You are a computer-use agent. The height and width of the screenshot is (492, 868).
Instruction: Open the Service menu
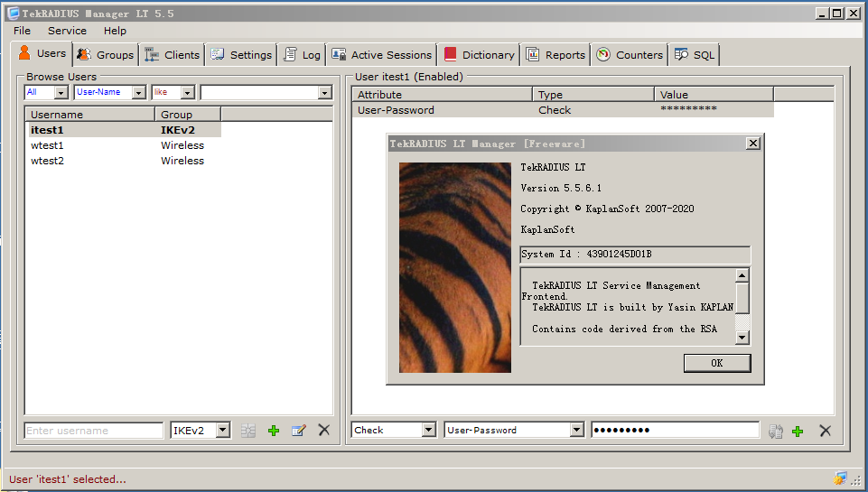pos(67,31)
